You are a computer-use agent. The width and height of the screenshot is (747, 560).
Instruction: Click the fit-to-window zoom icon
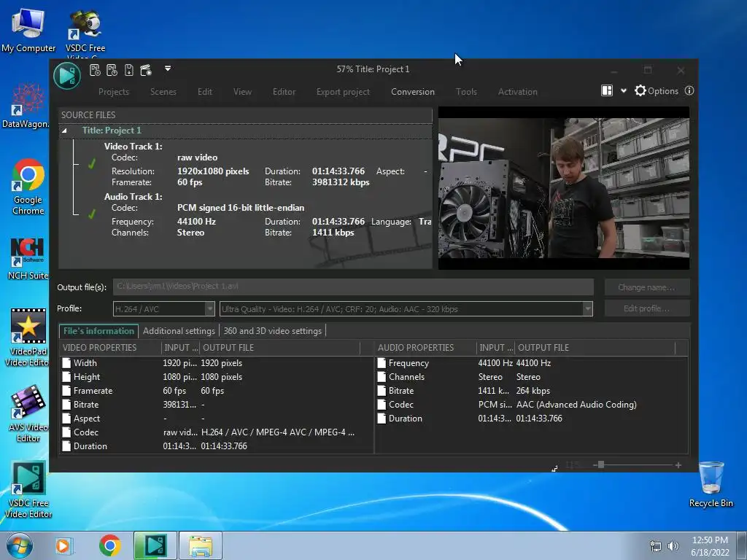(554, 469)
